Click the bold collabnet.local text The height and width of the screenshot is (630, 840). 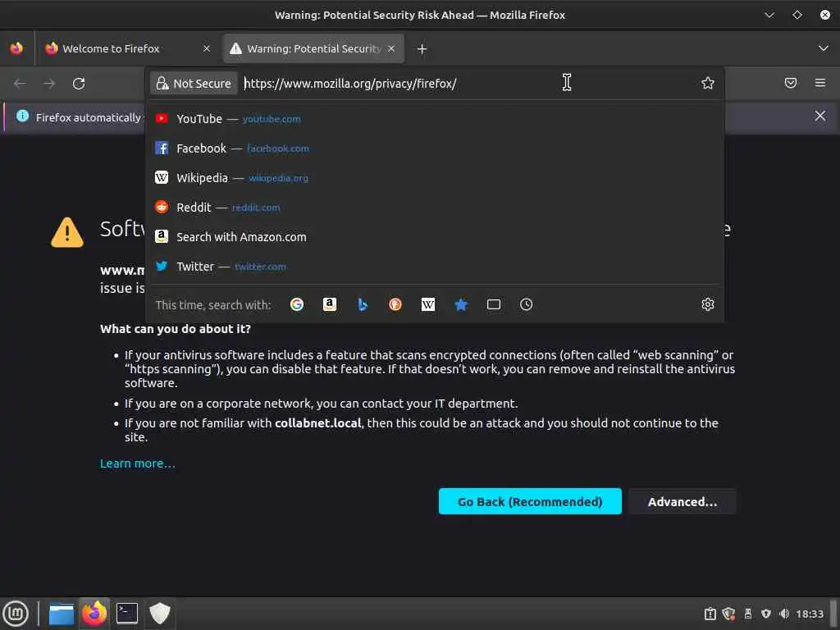(x=318, y=423)
